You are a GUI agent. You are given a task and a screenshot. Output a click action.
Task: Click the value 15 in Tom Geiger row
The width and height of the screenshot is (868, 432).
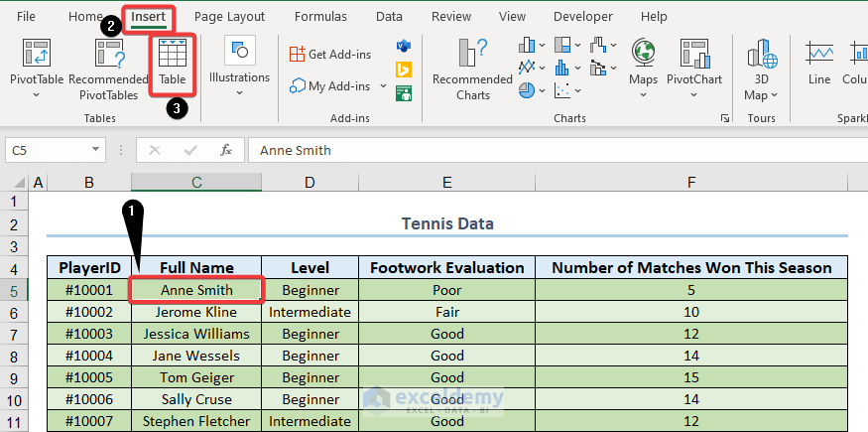[x=691, y=377]
